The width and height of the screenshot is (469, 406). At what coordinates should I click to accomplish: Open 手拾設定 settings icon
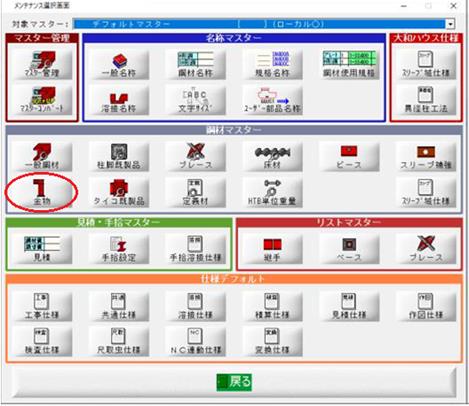tap(119, 249)
